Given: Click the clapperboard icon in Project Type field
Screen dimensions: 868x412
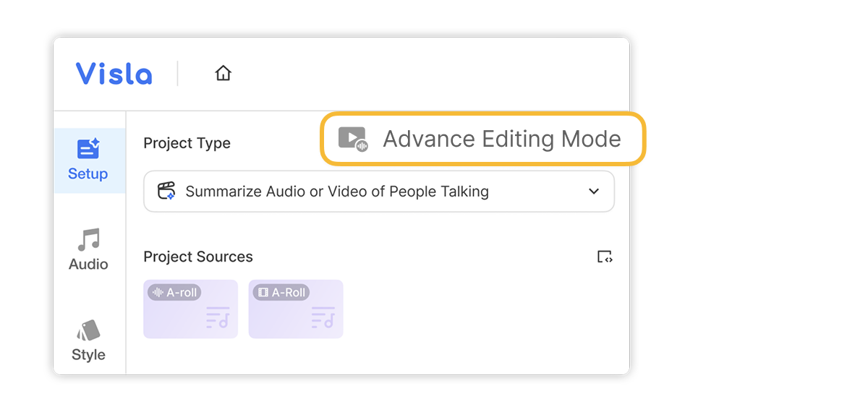Looking at the screenshot, I should pos(166,192).
